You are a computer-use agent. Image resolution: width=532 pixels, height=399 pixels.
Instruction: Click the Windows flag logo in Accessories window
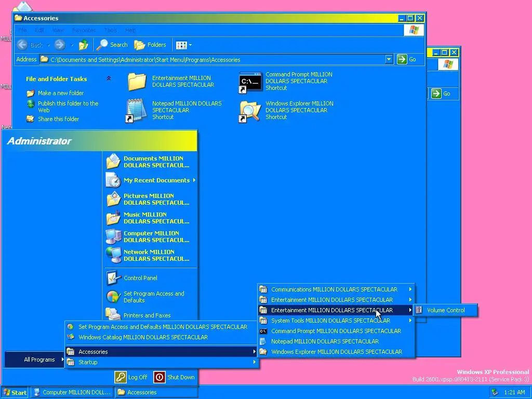tap(414, 30)
